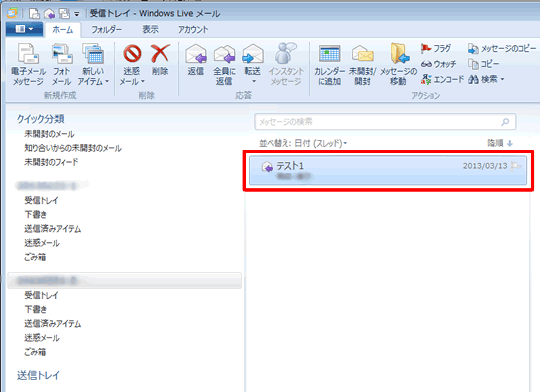Open second account's ごみ箱 folder

pos(35,352)
